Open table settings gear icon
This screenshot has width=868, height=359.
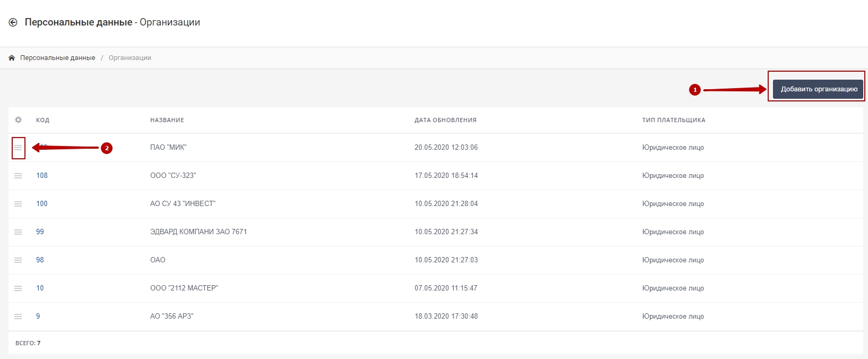tap(18, 120)
